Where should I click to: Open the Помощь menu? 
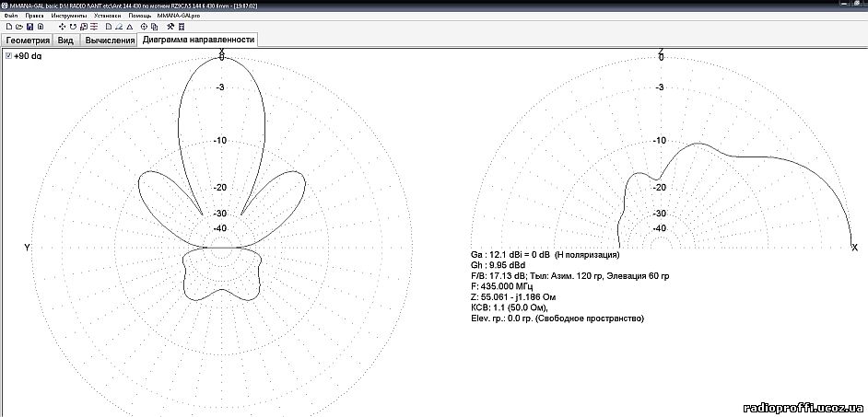pyautogui.click(x=139, y=16)
